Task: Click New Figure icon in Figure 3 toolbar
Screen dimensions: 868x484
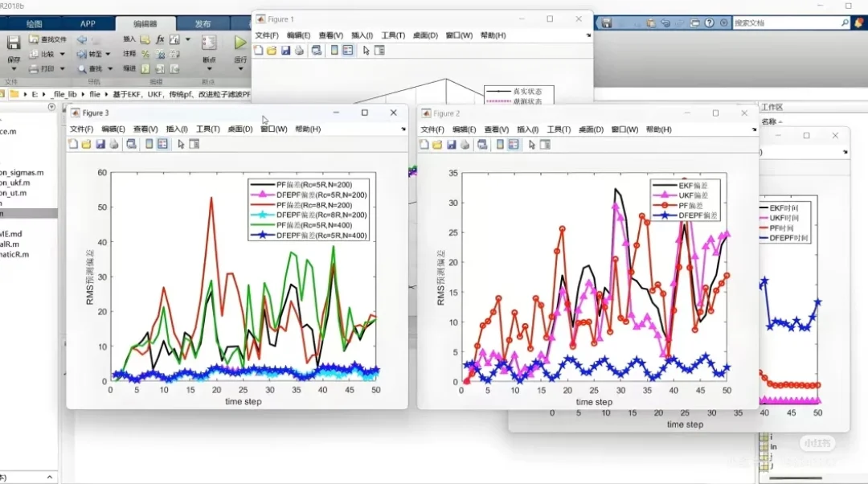Action: pyautogui.click(x=73, y=144)
